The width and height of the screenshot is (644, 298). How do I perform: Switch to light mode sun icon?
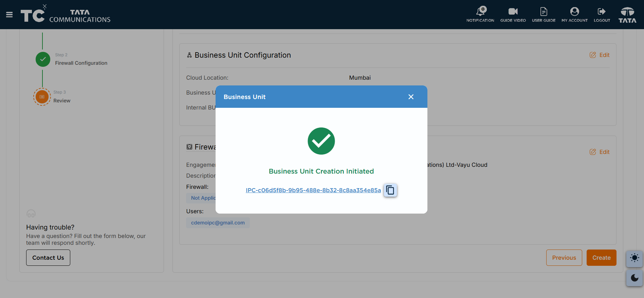[634, 258]
